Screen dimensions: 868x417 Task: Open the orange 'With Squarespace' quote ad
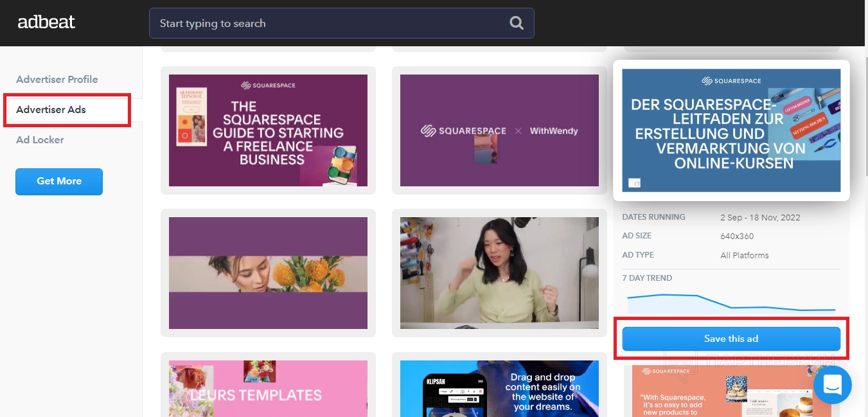(x=731, y=392)
